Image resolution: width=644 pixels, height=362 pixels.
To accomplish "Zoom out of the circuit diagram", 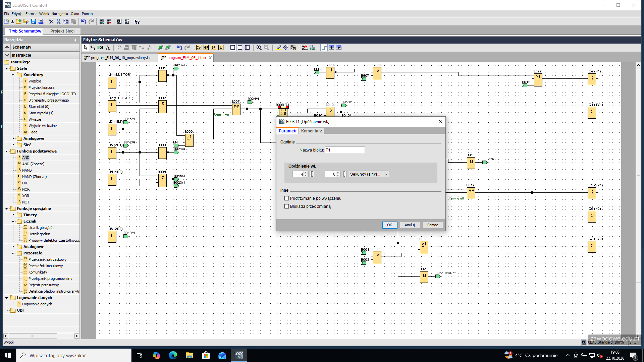I will coord(266,48).
